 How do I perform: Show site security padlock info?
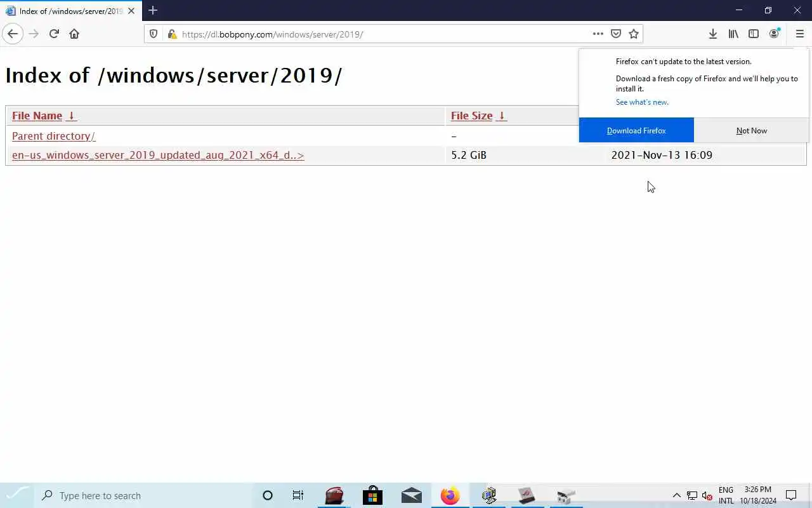click(x=171, y=34)
